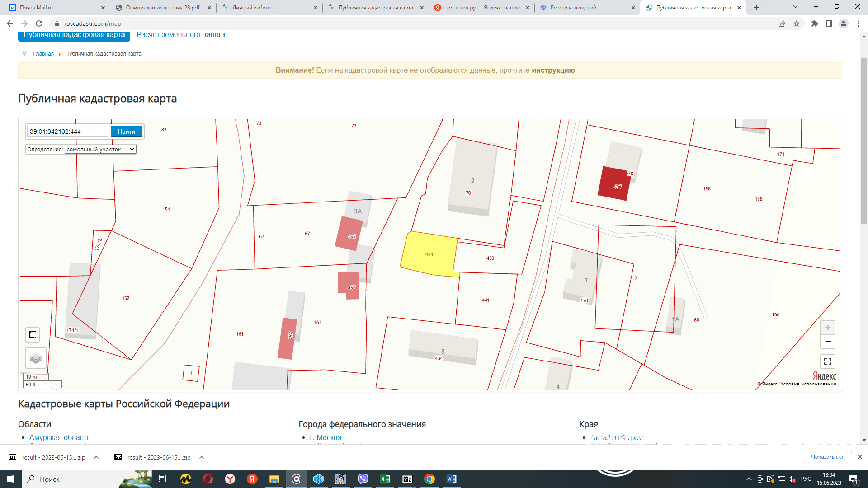Click the map ruler measurement tool
This screenshot has width=868, height=488.
click(x=33, y=335)
